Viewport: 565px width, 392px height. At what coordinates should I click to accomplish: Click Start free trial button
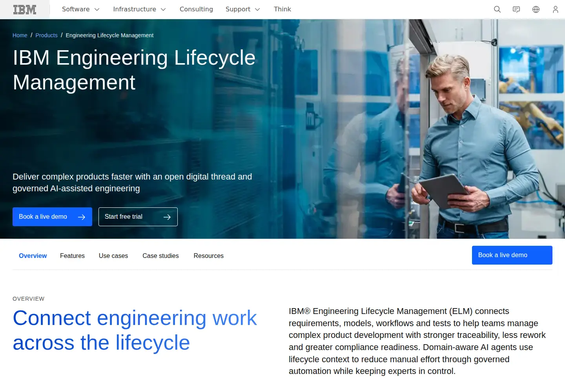[x=138, y=217]
